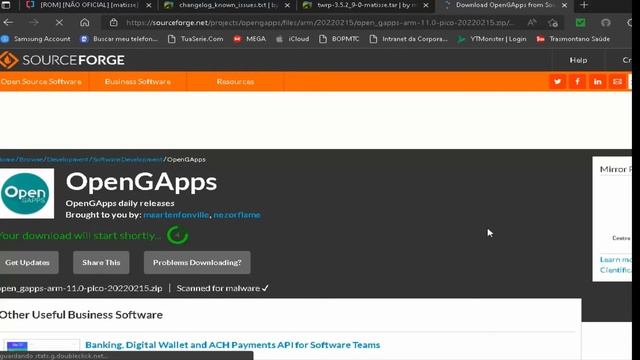640x360 pixels.
Task: Click the green download countdown spinner
Action: point(178,235)
